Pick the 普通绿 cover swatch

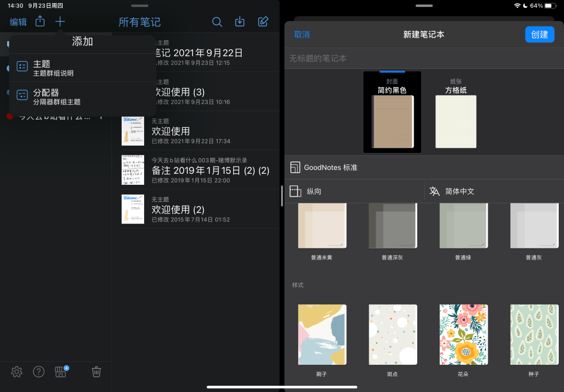tap(463, 227)
